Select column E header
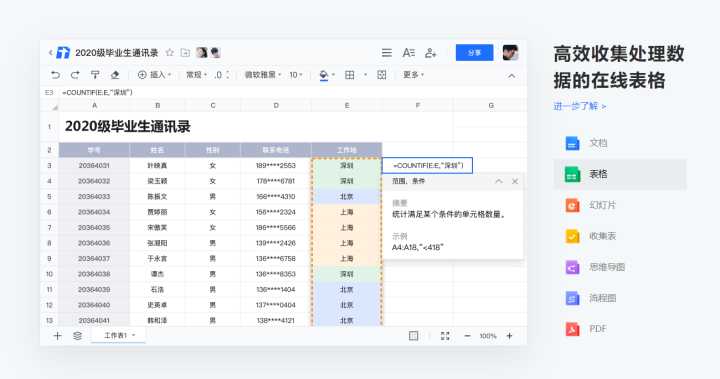720x379 pixels. click(x=347, y=106)
